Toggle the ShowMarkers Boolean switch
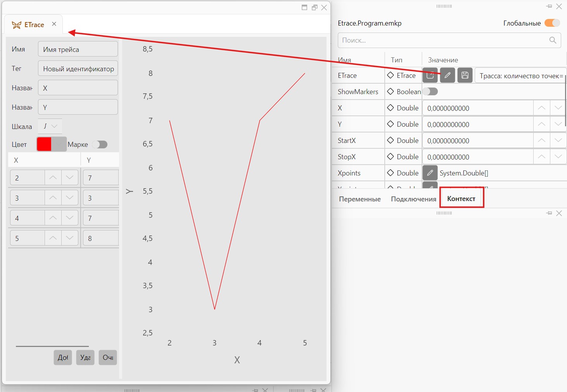The image size is (567, 392). click(430, 91)
